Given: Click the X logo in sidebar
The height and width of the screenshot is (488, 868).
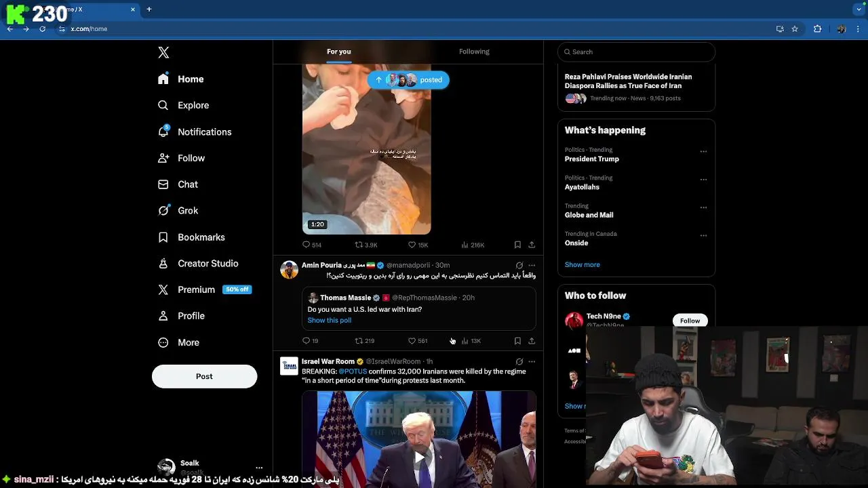Looking at the screenshot, I should 163,52.
